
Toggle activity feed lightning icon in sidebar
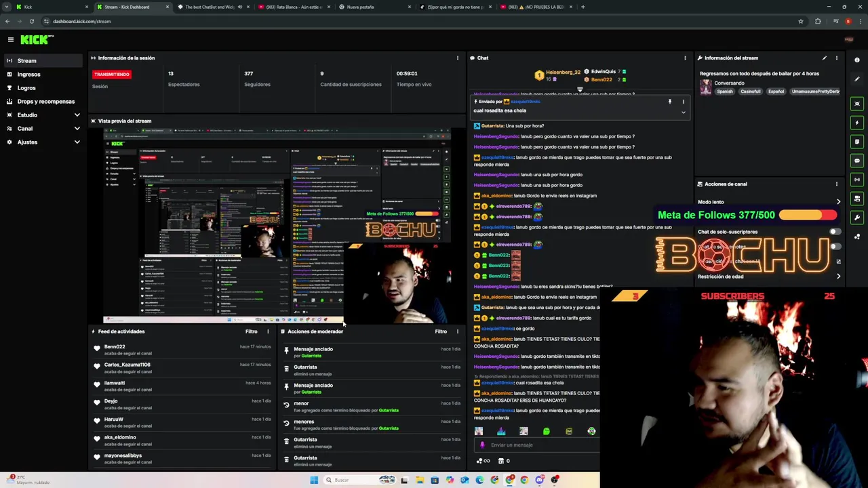857,123
